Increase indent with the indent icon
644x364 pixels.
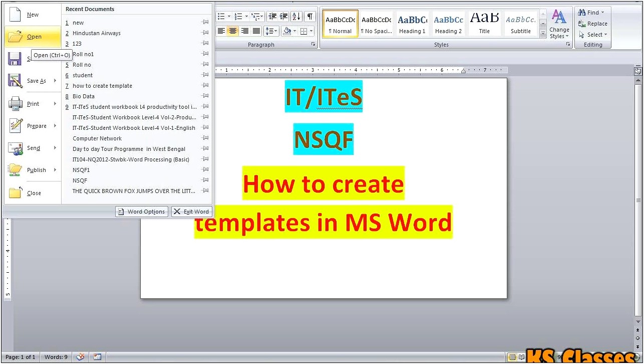(283, 17)
